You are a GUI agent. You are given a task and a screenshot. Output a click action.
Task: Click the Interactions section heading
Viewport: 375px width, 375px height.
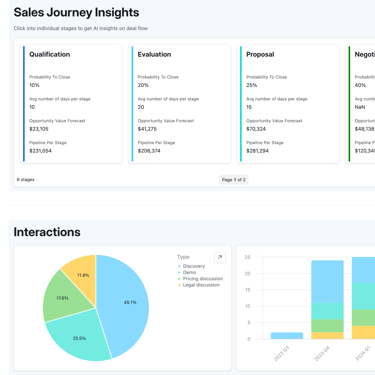(x=47, y=232)
